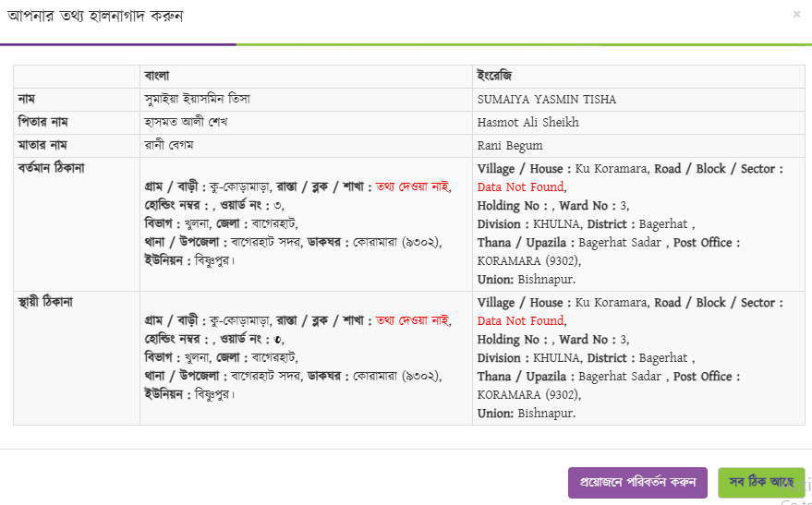
Task: Click the purple প্রয়োজনে পরিবর্তন করুন button
Action: pos(637,482)
